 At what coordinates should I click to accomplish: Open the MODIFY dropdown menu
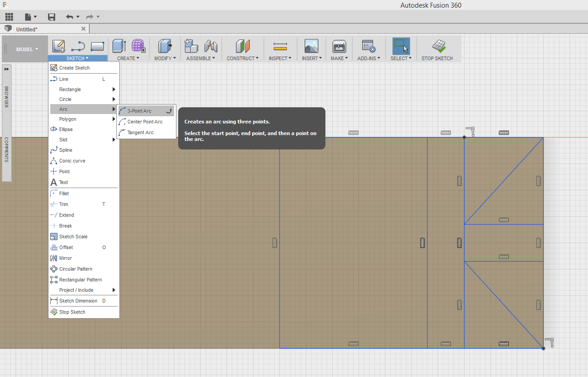pyautogui.click(x=166, y=58)
